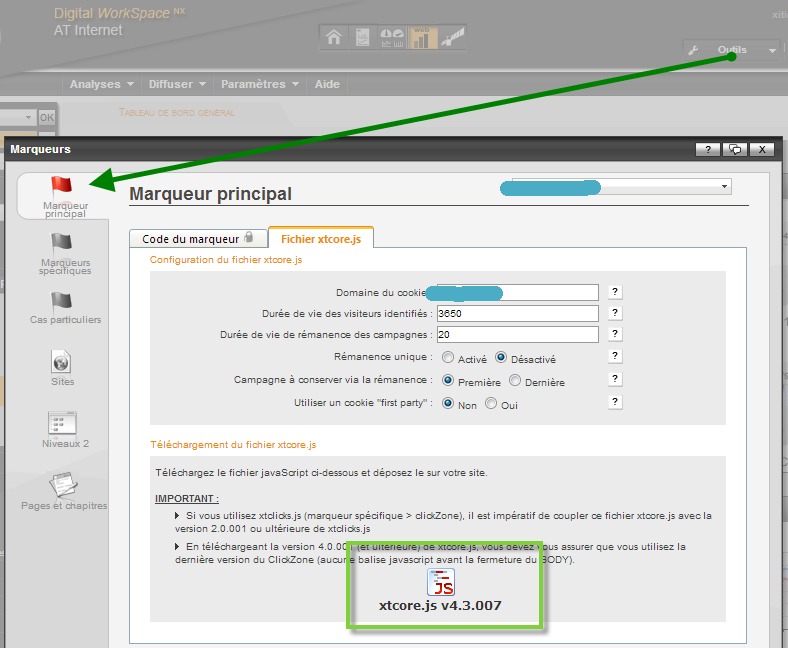The image size is (788, 648).
Task: Show help for rémanence des campagnes duration
Action: (x=615, y=334)
